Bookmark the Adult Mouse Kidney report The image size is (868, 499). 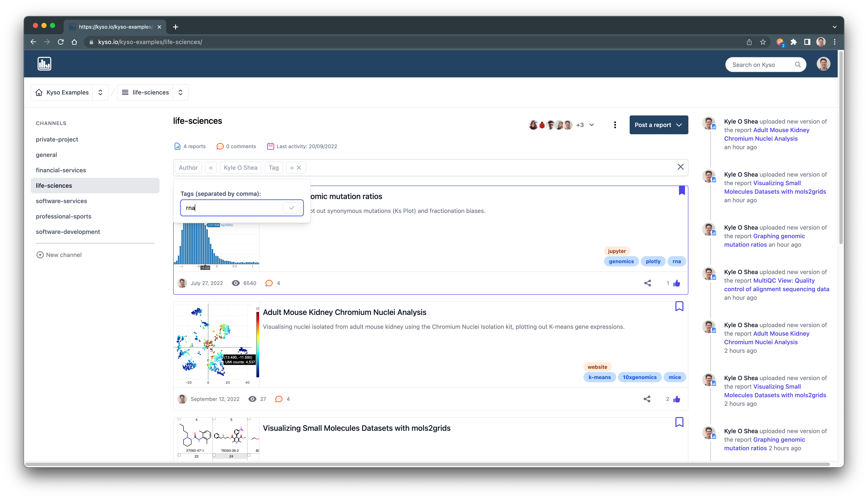click(679, 306)
